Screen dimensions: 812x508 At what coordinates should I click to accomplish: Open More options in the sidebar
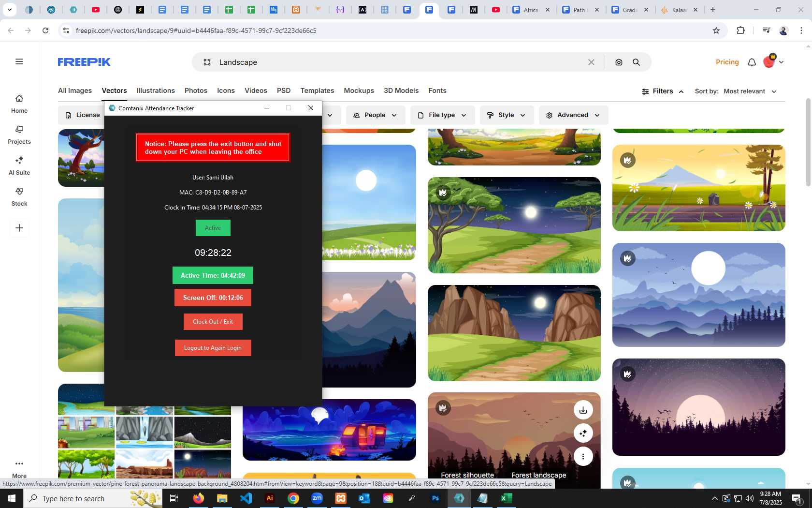[x=19, y=469]
